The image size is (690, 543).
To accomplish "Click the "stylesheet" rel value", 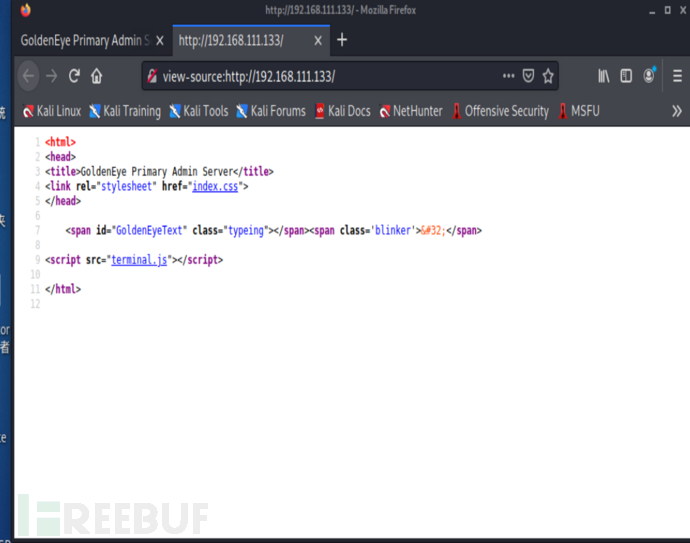I will pyautogui.click(x=127, y=186).
